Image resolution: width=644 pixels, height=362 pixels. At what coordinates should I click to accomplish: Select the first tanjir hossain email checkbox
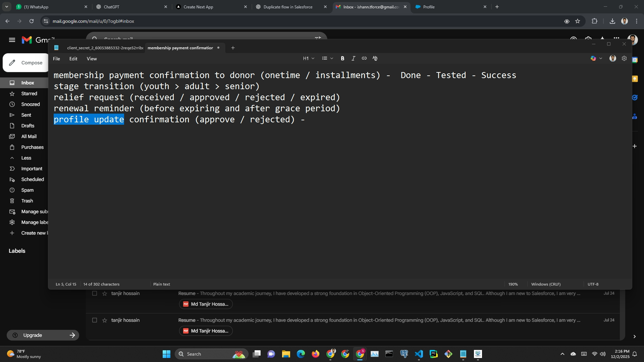point(95,294)
